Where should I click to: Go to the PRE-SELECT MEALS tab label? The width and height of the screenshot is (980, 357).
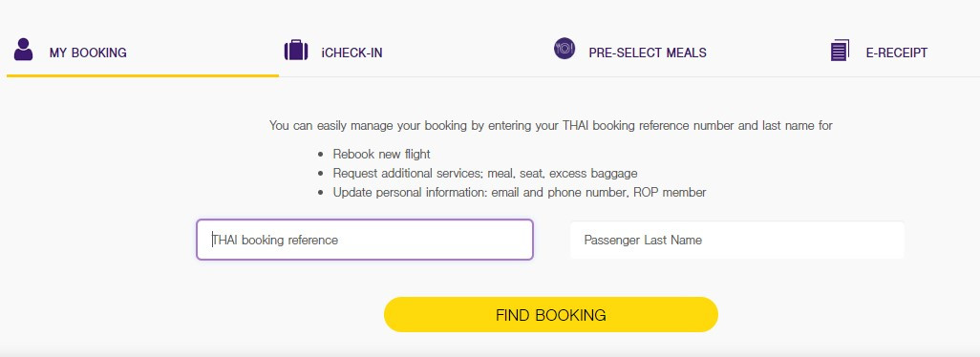648,53
